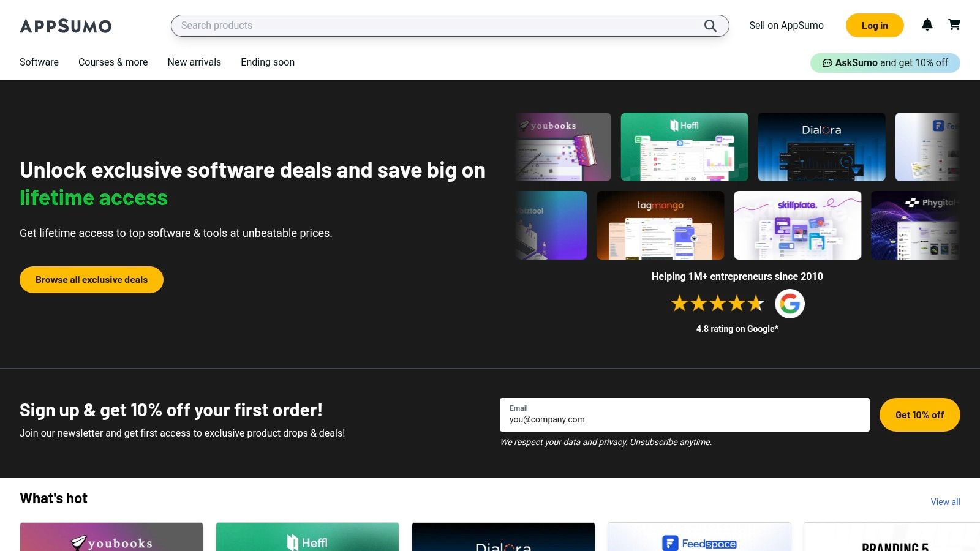The height and width of the screenshot is (551, 980).
Task: Click the Log in button
Action: 875,26
